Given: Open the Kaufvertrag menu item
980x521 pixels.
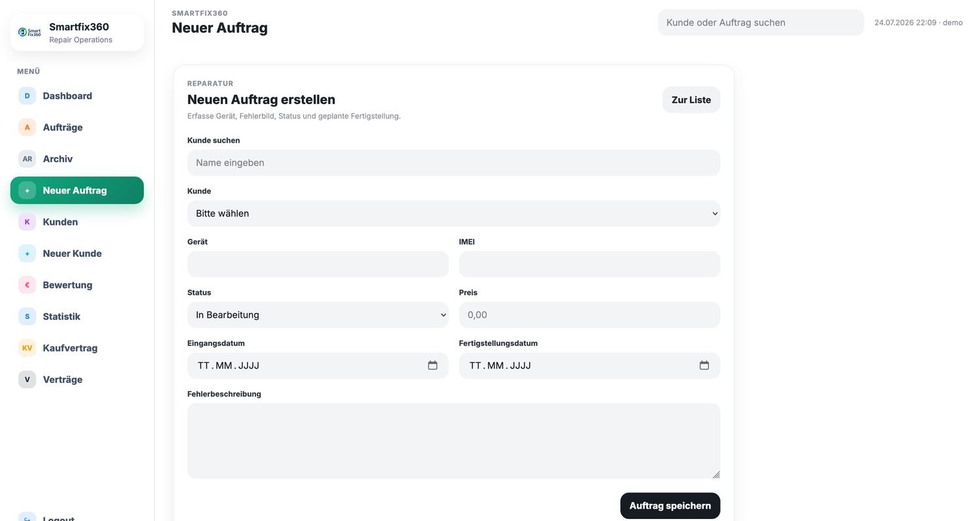Looking at the screenshot, I should point(77,348).
